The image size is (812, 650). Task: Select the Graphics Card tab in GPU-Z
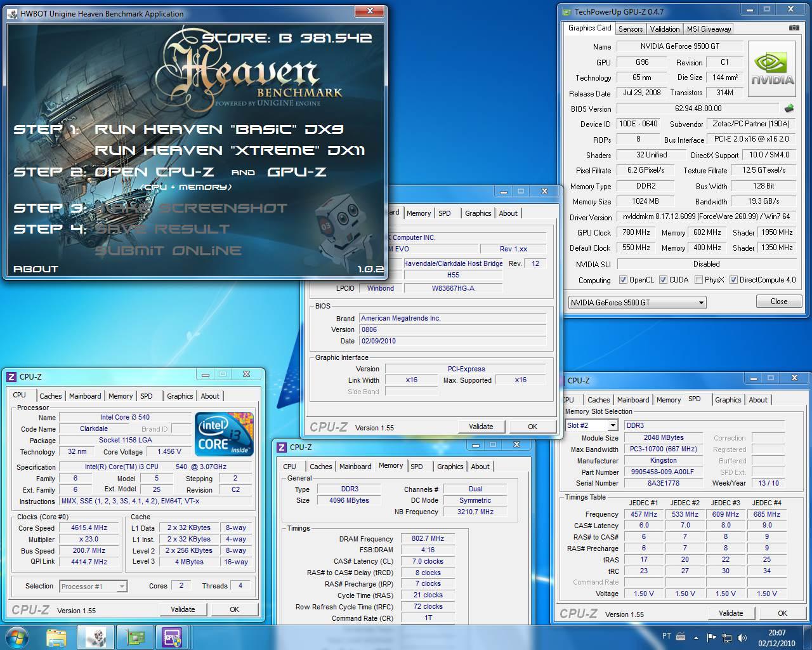[x=589, y=28]
